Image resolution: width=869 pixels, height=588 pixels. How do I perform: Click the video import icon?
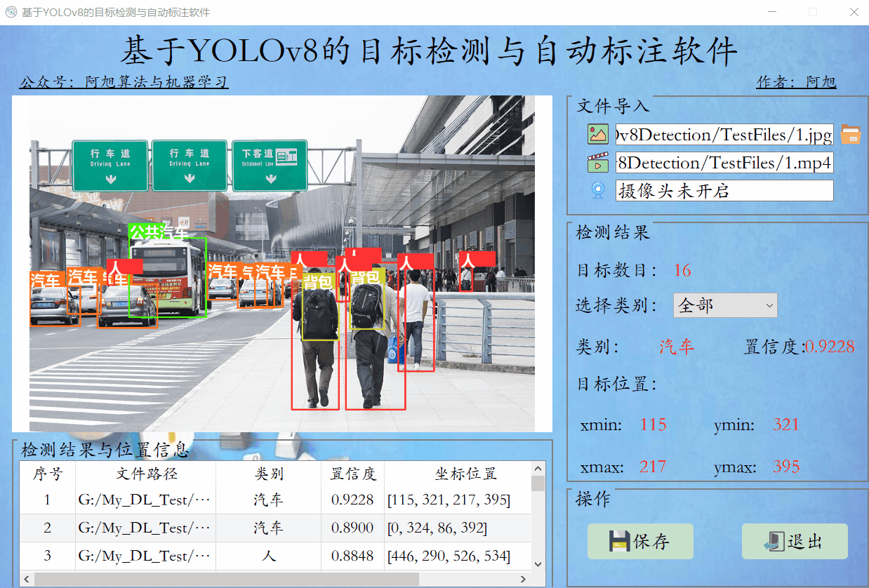tap(597, 162)
